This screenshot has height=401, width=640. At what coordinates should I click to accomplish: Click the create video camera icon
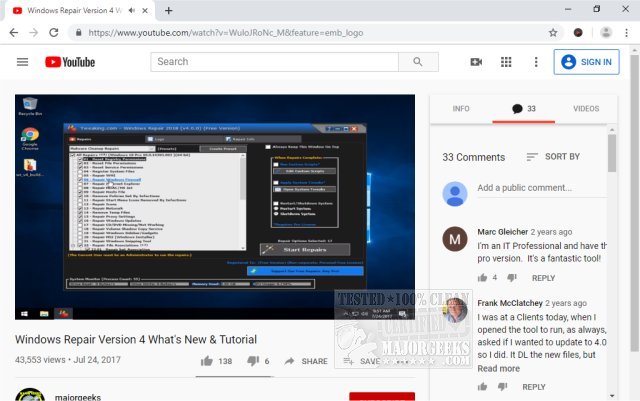pyautogui.click(x=476, y=62)
